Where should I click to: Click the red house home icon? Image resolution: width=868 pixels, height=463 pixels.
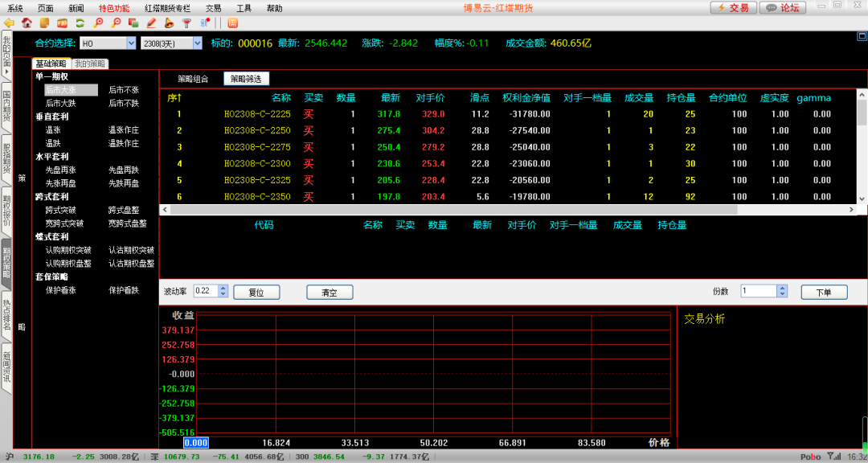click(27, 23)
